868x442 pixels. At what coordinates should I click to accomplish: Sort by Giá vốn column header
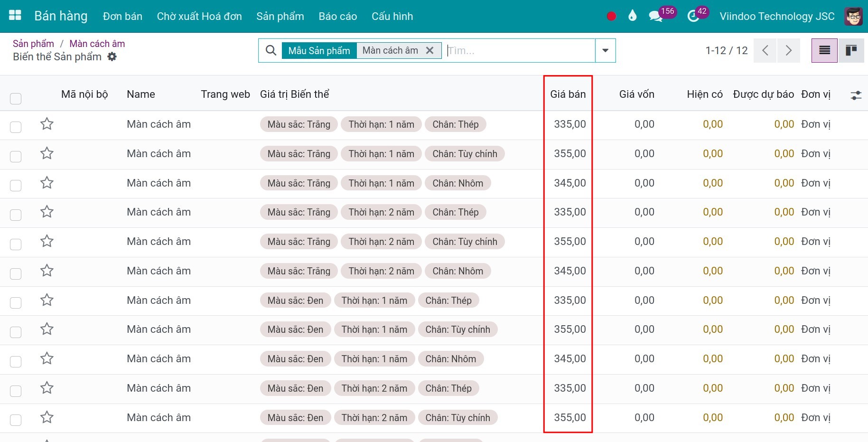pyautogui.click(x=636, y=94)
